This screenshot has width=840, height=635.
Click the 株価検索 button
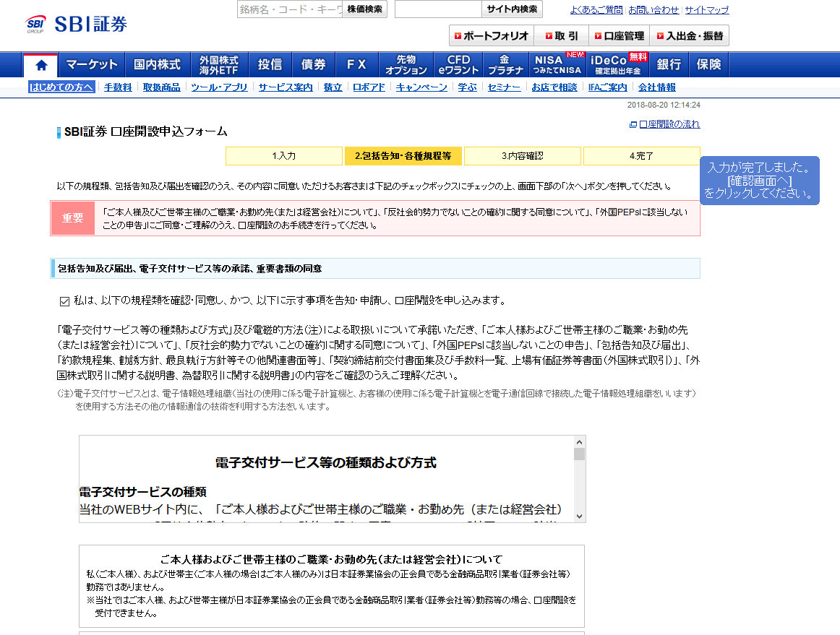click(x=365, y=9)
